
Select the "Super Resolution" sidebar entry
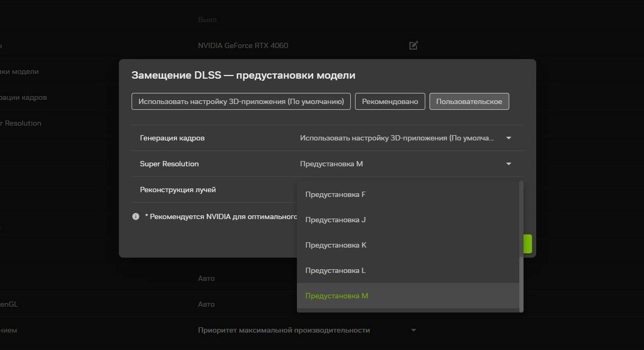(x=21, y=123)
